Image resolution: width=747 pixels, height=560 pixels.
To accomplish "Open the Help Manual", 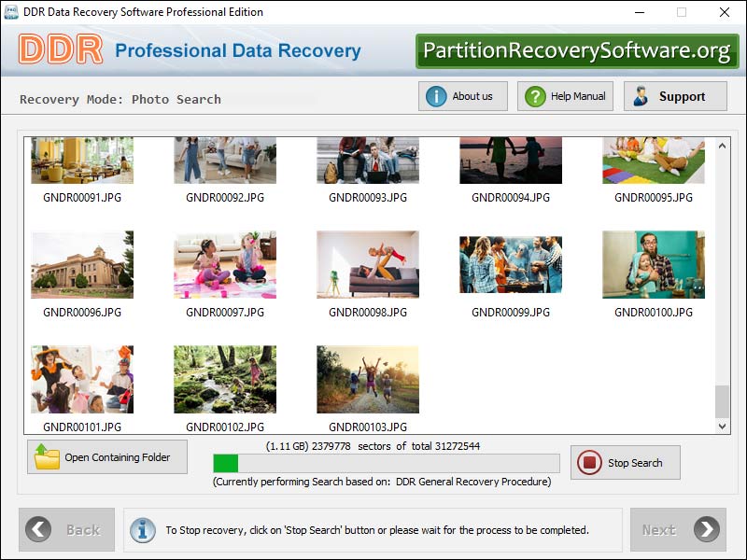I will pyautogui.click(x=565, y=96).
